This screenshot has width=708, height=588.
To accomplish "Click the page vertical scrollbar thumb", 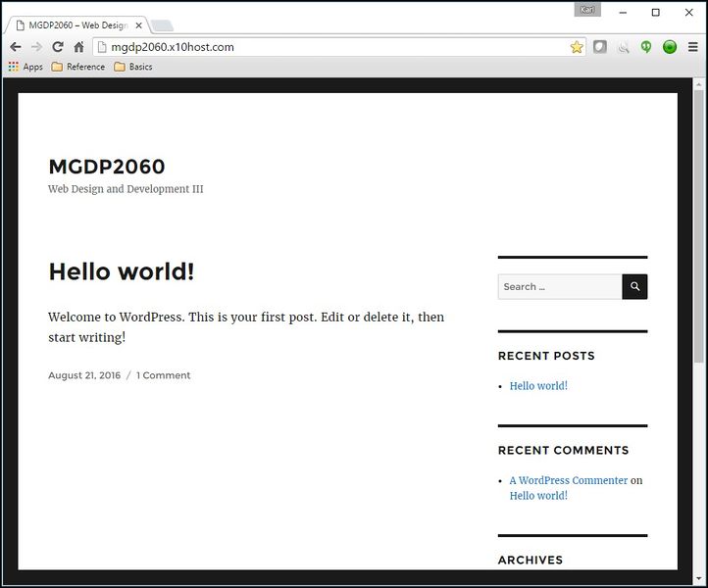I will pos(698,226).
